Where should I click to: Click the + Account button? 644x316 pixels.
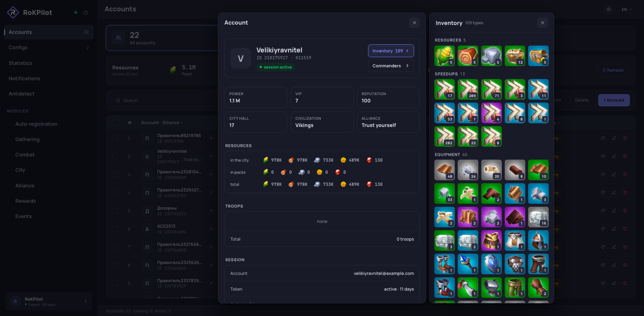[614, 100]
